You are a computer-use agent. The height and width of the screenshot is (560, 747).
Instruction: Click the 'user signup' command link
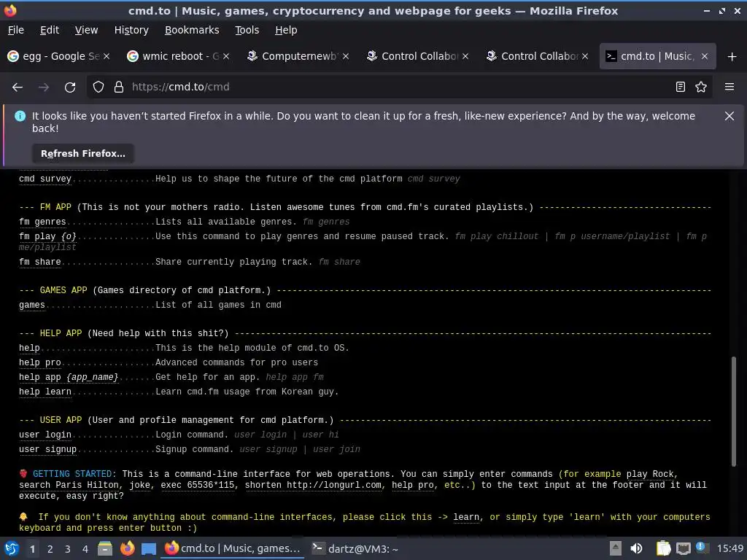tap(47, 449)
